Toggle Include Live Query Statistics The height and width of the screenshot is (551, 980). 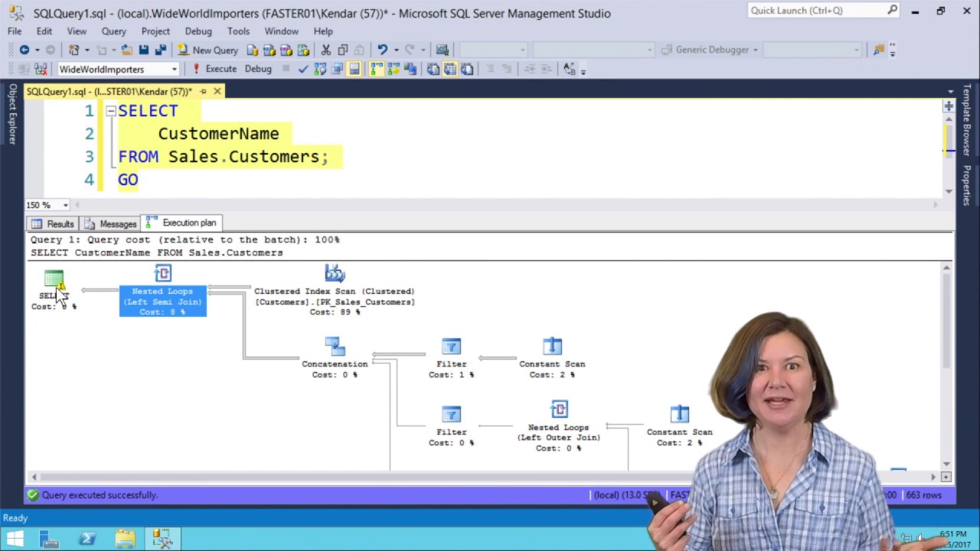(x=394, y=69)
